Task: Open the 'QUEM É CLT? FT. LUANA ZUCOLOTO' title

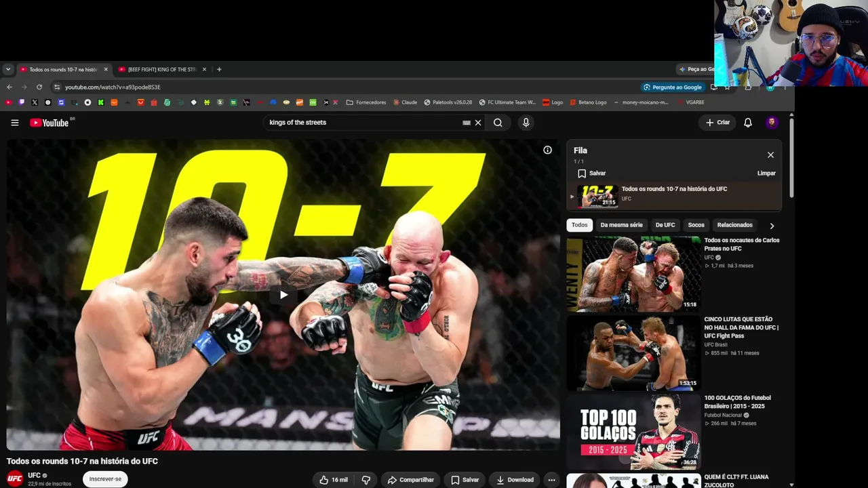Action: click(736, 481)
